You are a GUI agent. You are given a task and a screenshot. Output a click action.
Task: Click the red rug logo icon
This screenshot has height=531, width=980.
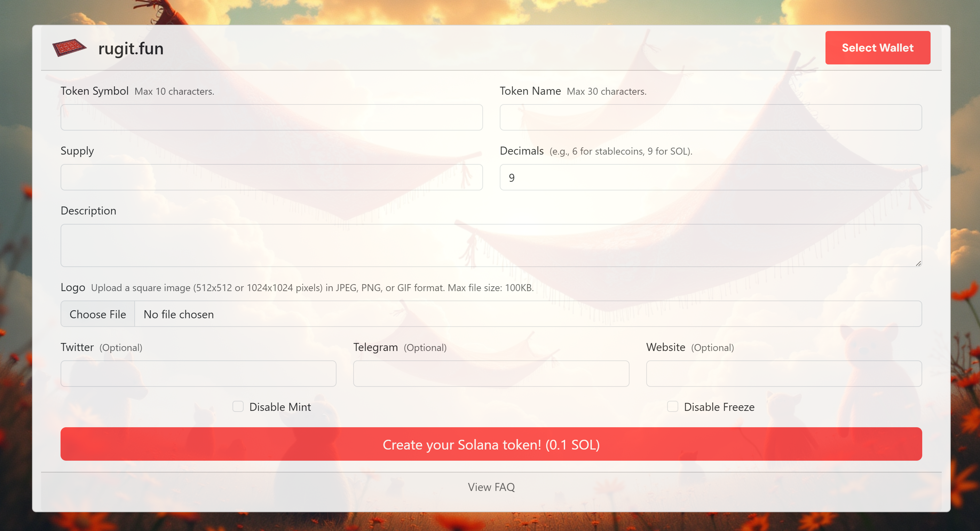[x=69, y=48]
